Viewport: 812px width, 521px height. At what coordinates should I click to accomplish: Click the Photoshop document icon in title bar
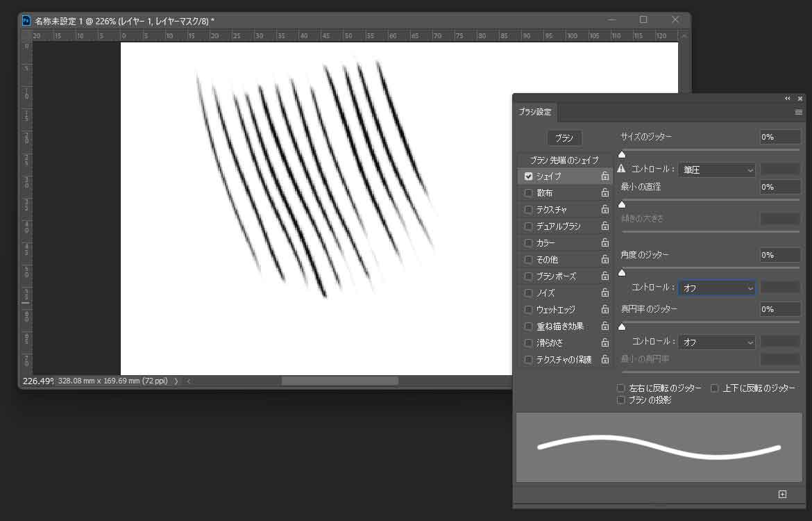coord(26,20)
